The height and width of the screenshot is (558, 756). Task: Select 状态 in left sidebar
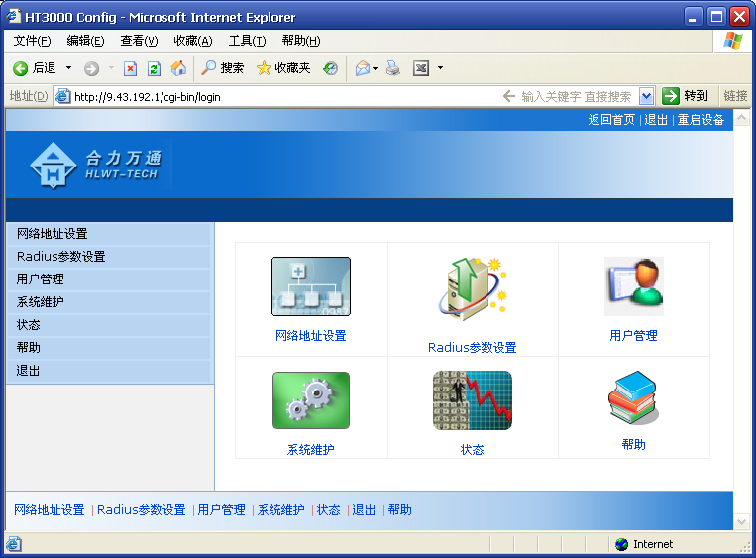[x=109, y=325]
